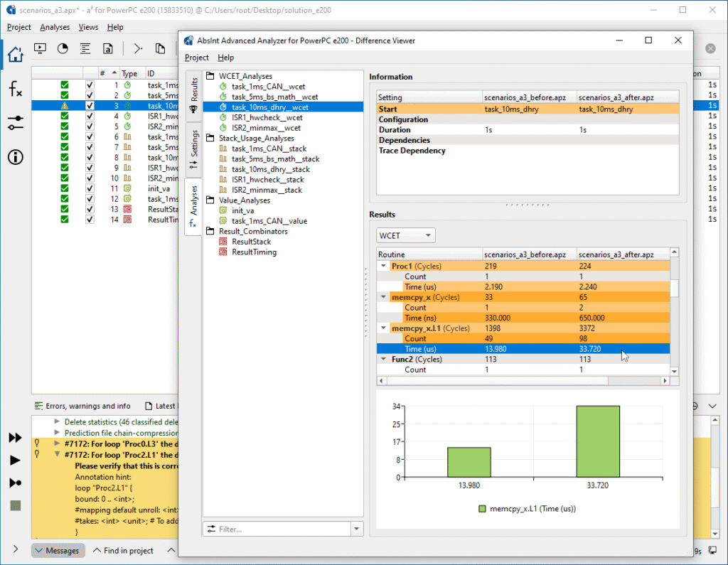The image size is (728, 565).
Task: Open Analyses menu in main window
Action: tap(55, 27)
